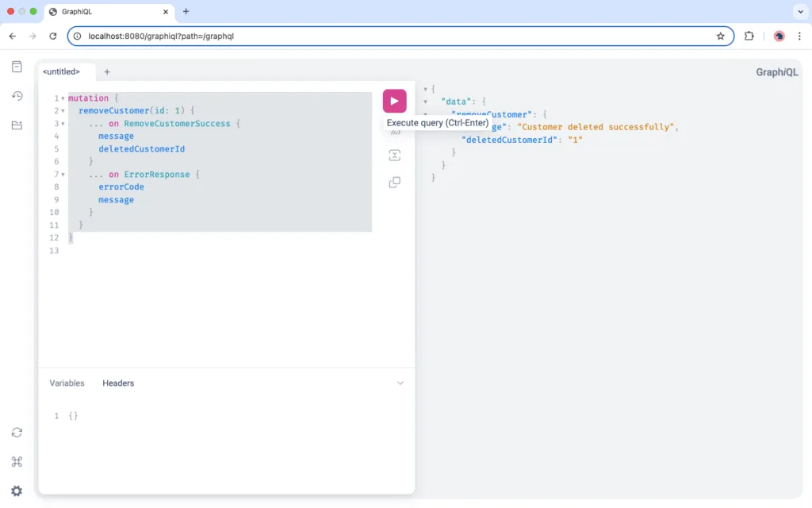Screen dimensions: 812x508
Task: Reload the GraphiQL page
Action: [53, 37]
